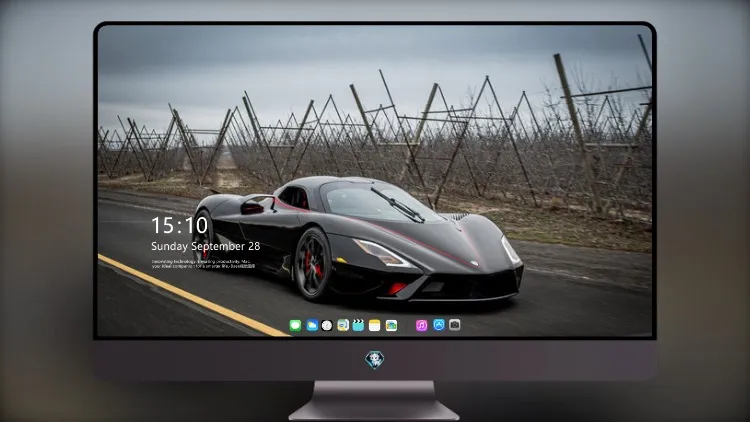Open the blue App Store icon
This screenshot has height=422, width=750.
click(439, 325)
